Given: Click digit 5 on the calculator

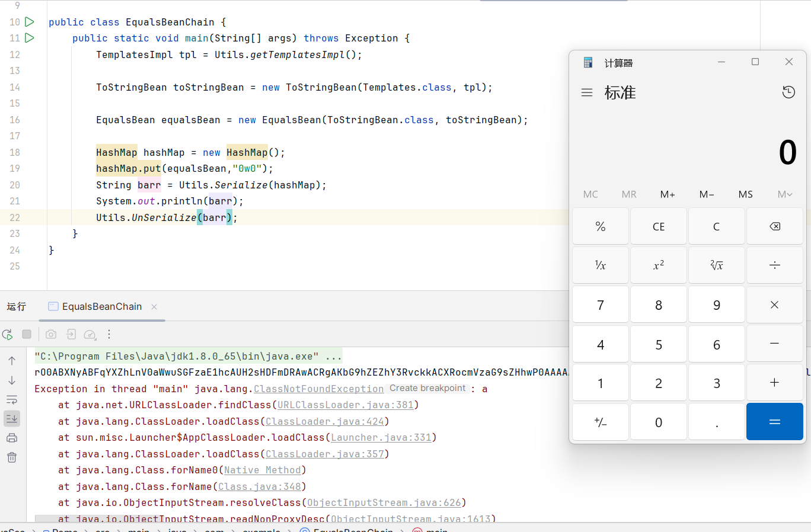Looking at the screenshot, I should (x=659, y=344).
